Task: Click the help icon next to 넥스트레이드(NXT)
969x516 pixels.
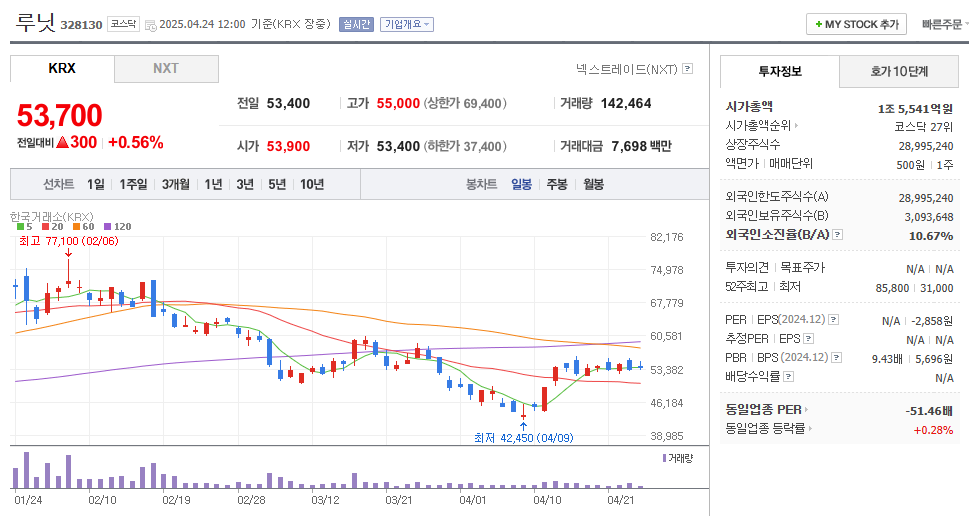Action: tap(687, 69)
